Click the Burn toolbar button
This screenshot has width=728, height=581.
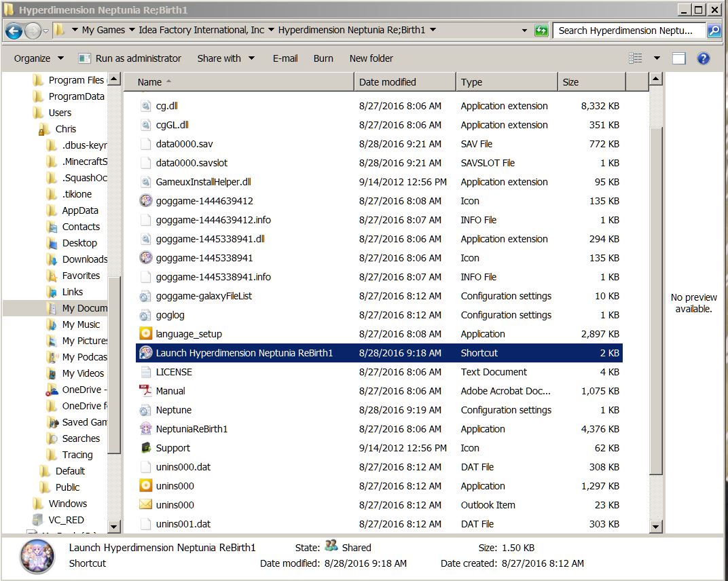point(323,58)
